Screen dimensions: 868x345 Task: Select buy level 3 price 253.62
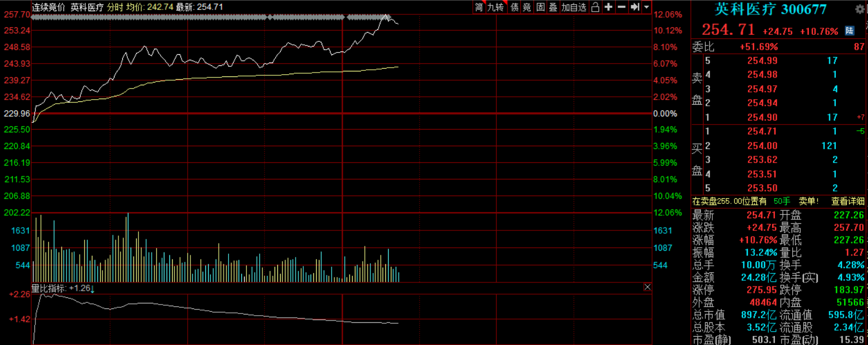761,161
